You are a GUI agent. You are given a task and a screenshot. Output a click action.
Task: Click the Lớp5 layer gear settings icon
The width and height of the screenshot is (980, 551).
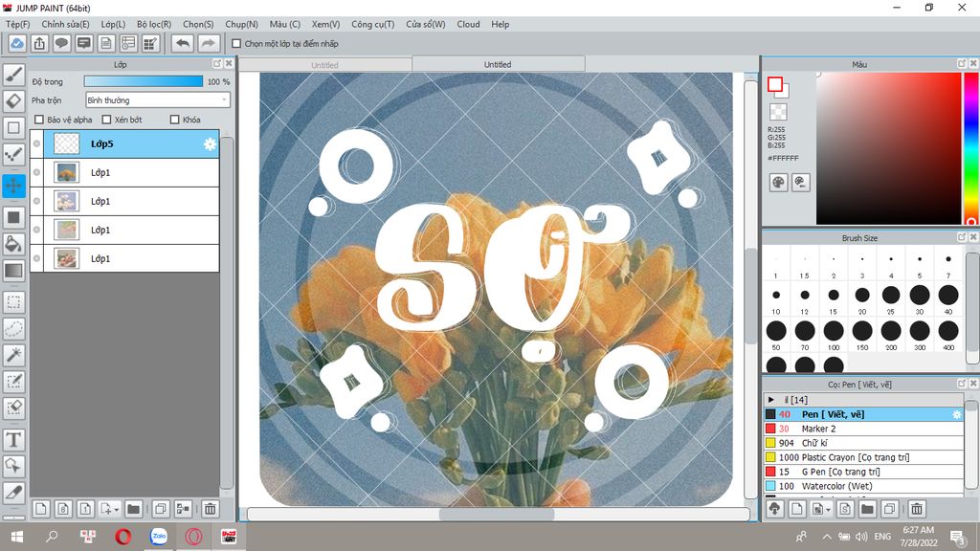point(210,144)
